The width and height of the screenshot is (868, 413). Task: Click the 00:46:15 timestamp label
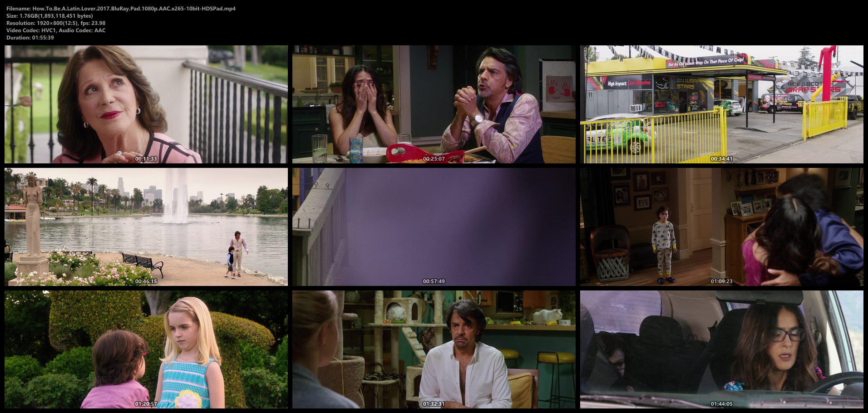(x=146, y=281)
